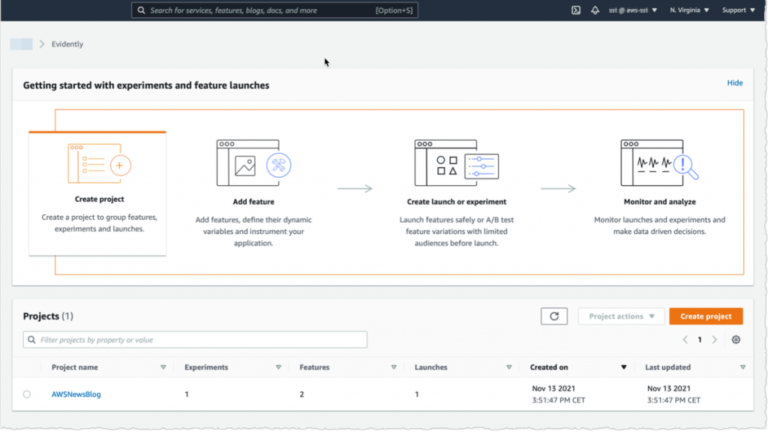Sort by Created on column arrow

tap(624, 367)
